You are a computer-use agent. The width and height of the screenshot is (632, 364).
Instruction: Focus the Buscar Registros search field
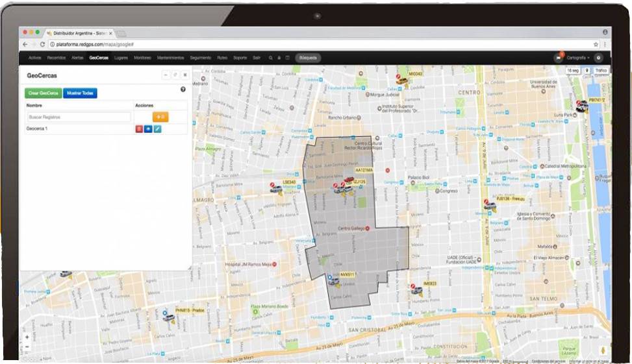(x=79, y=117)
